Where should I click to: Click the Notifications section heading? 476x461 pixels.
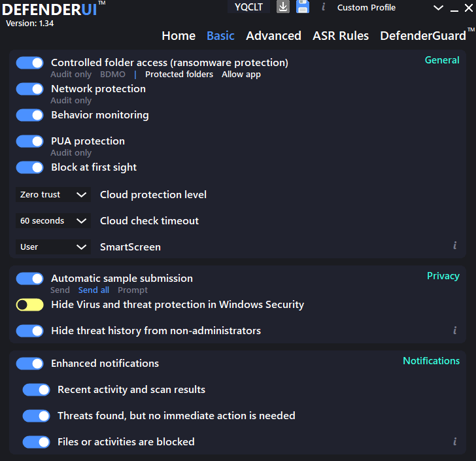coord(431,361)
